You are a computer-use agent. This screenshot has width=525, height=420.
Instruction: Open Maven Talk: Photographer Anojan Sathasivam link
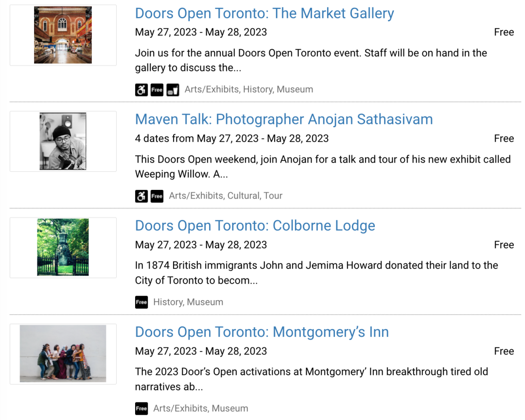(284, 119)
